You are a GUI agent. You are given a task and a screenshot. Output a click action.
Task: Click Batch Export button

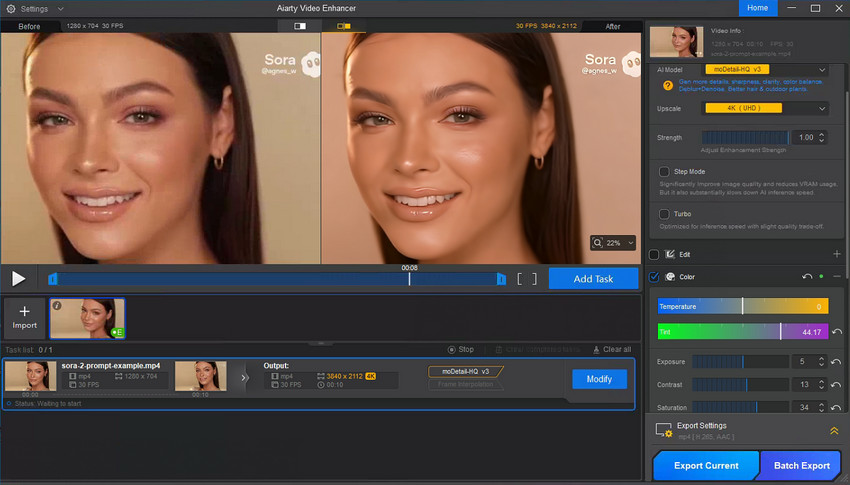click(x=802, y=465)
